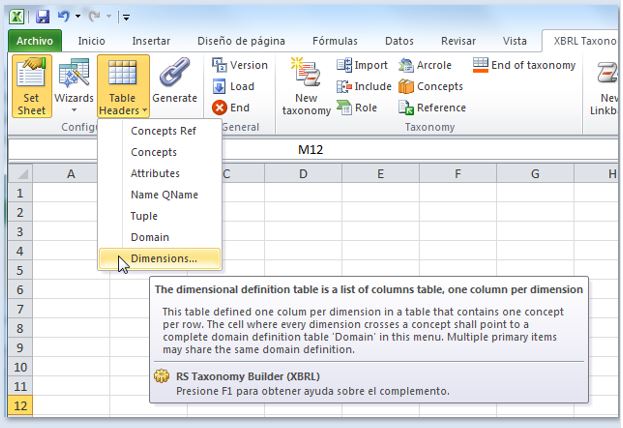Click End of taxonomy button
This screenshot has height=428, width=623.
[x=524, y=65]
